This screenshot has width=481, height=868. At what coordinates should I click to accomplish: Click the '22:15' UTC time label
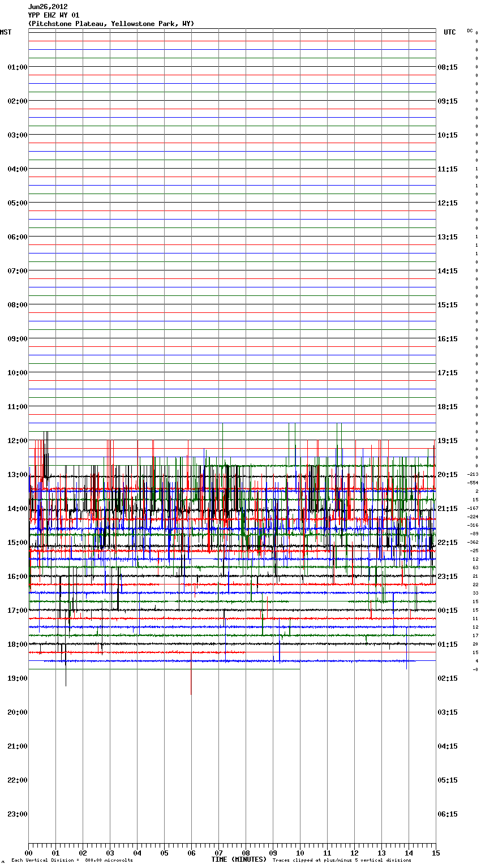coord(448,543)
